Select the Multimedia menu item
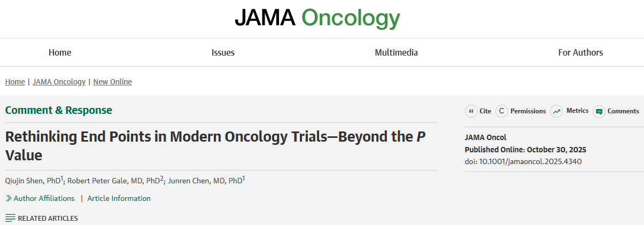This screenshot has width=644, height=225. click(396, 52)
